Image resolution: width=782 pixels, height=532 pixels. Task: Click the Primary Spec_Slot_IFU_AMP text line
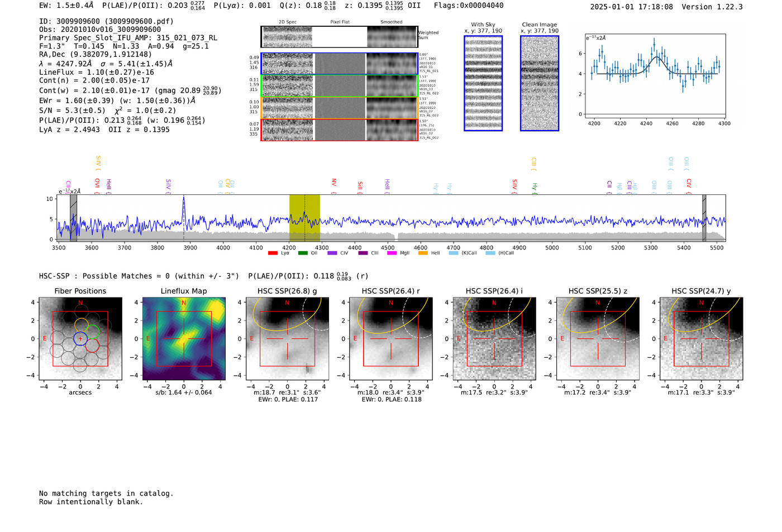pos(128,38)
